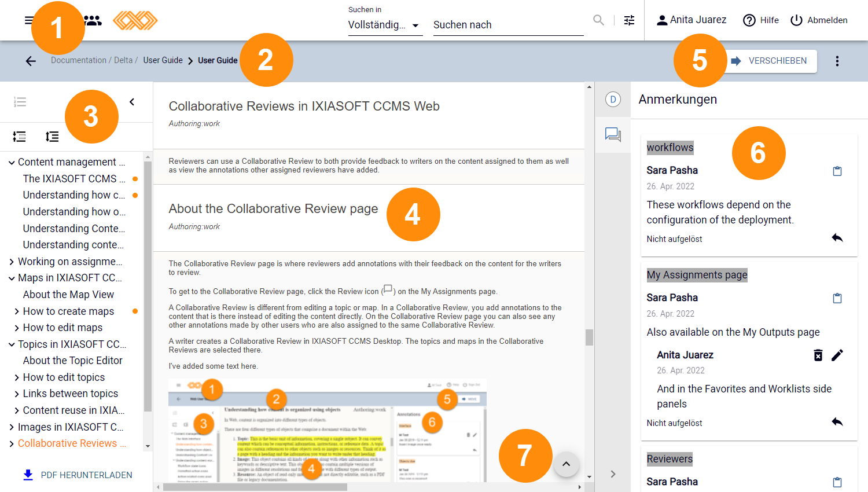Go back using the arrow icon

(x=31, y=61)
